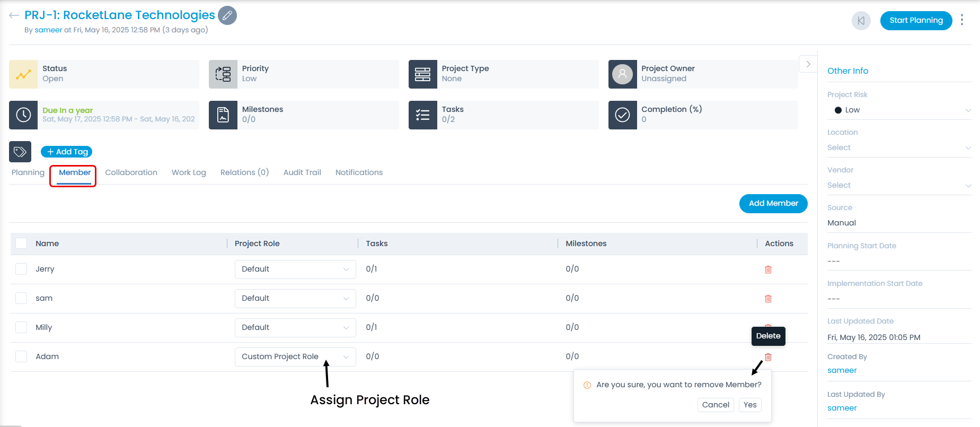Click the collapse panel icon near Start Planning
The height and width of the screenshot is (427, 980).
[x=861, y=21]
